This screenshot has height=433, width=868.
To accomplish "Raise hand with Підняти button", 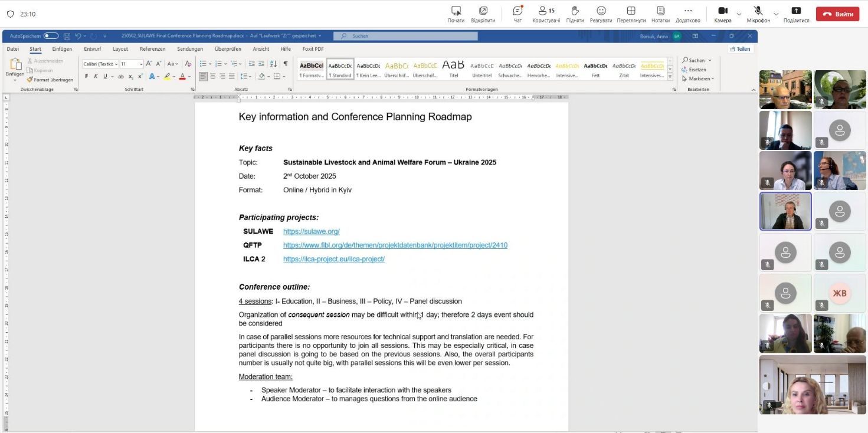I will (x=575, y=14).
